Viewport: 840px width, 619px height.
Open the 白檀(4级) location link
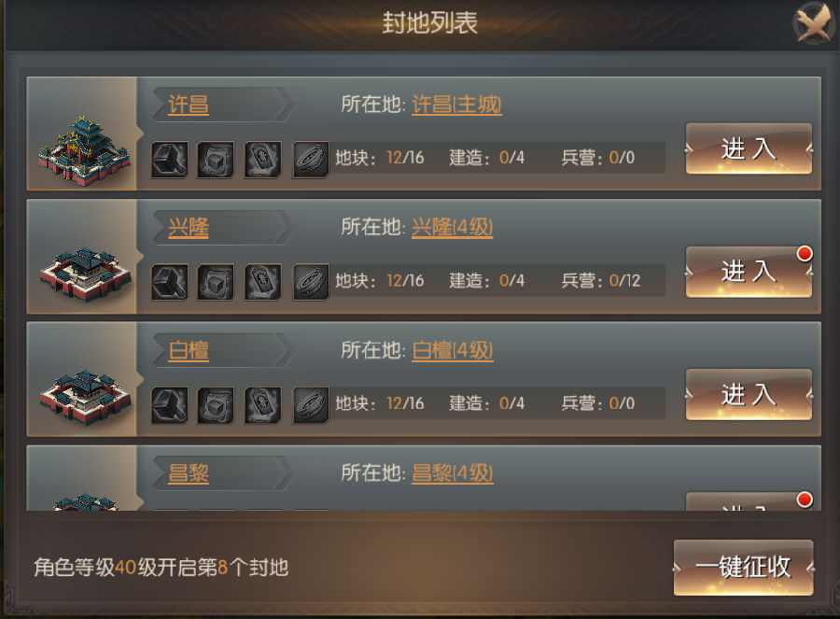(x=452, y=350)
